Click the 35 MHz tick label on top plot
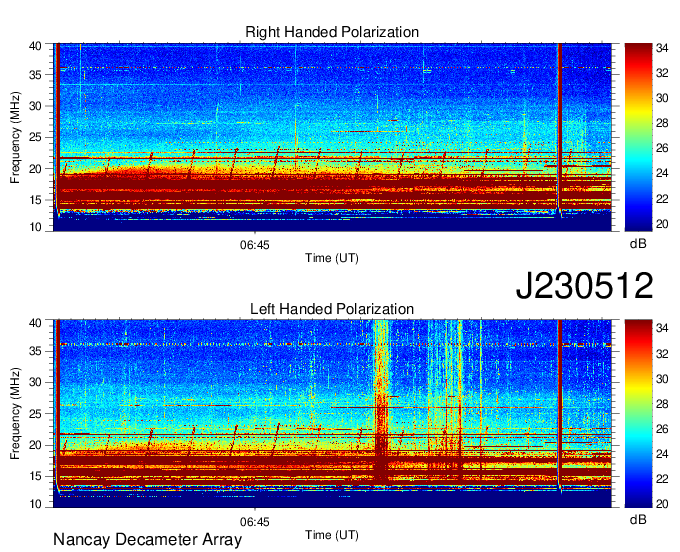 [x=36, y=75]
